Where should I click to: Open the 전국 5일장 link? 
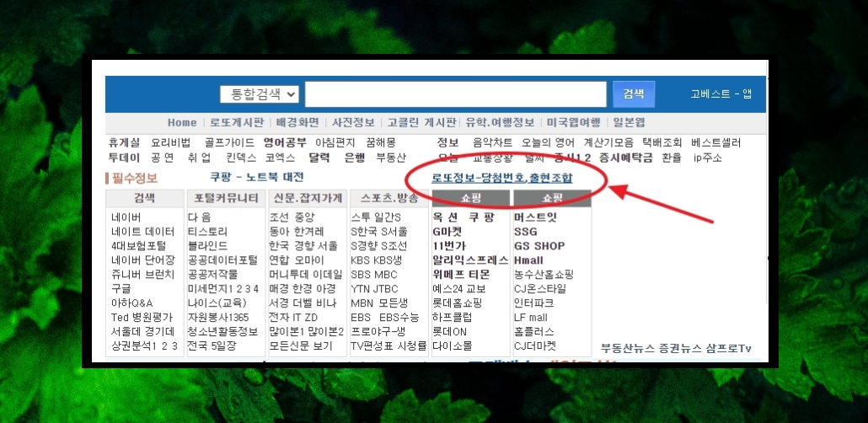click(x=212, y=346)
